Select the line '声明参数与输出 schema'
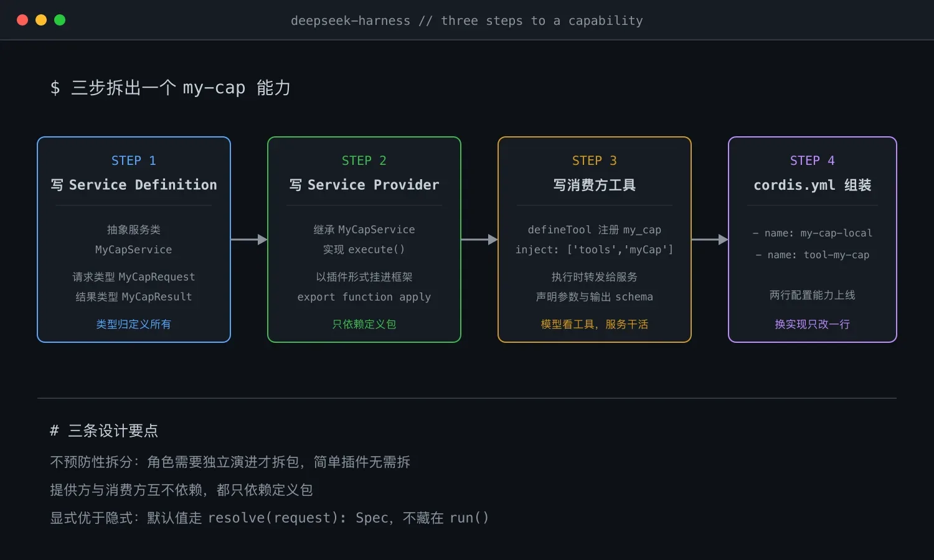This screenshot has width=934, height=560. pyautogui.click(x=595, y=297)
